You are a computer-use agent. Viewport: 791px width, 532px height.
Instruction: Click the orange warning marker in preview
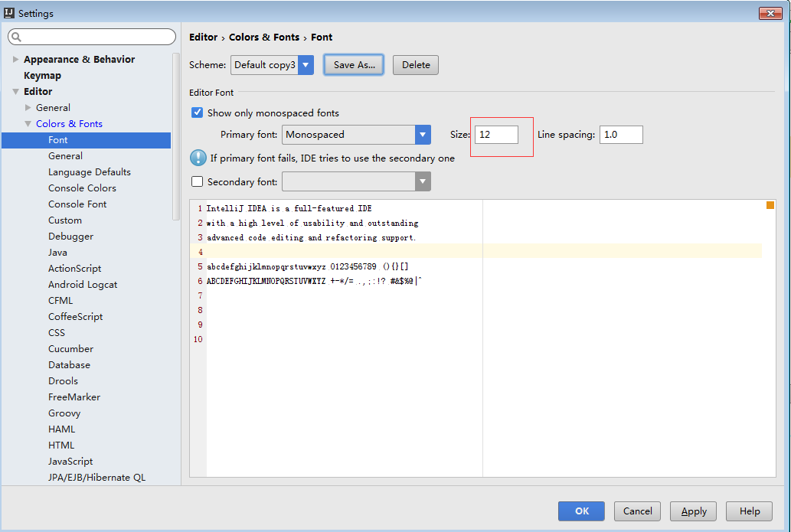(770, 204)
